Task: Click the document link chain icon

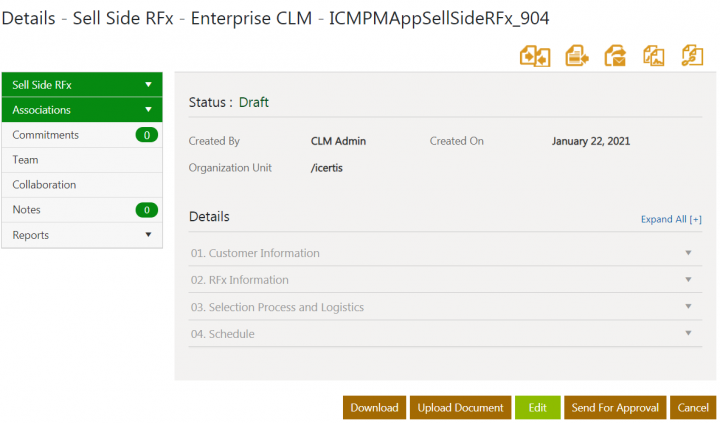Action: [692, 55]
